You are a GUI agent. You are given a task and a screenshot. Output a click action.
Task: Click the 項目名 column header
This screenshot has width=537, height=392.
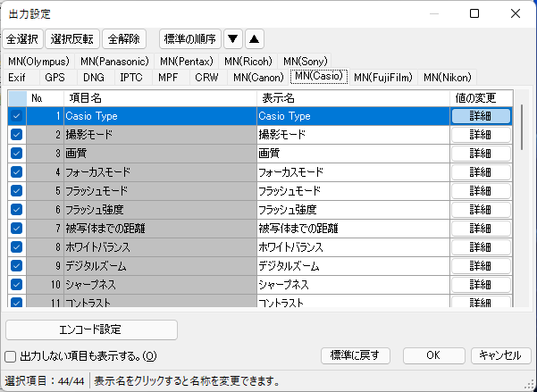point(160,97)
